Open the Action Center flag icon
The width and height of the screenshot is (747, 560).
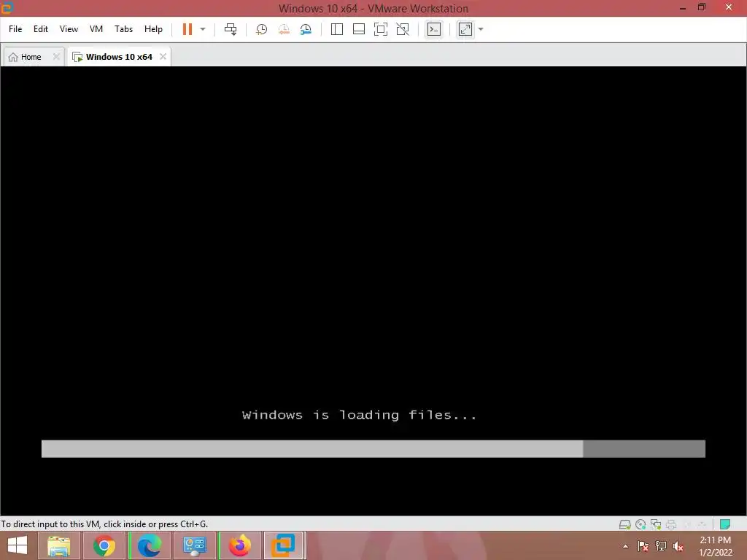click(x=643, y=546)
